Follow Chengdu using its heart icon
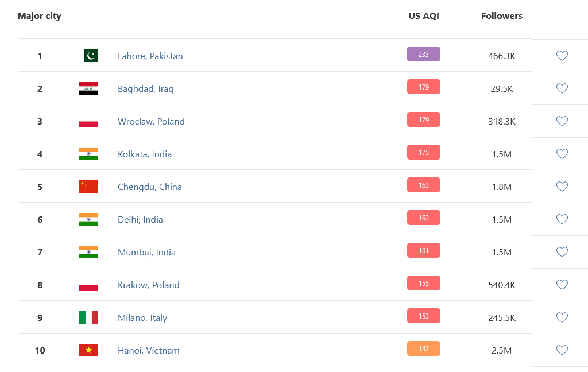This screenshot has width=588, height=372. click(562, 187)
